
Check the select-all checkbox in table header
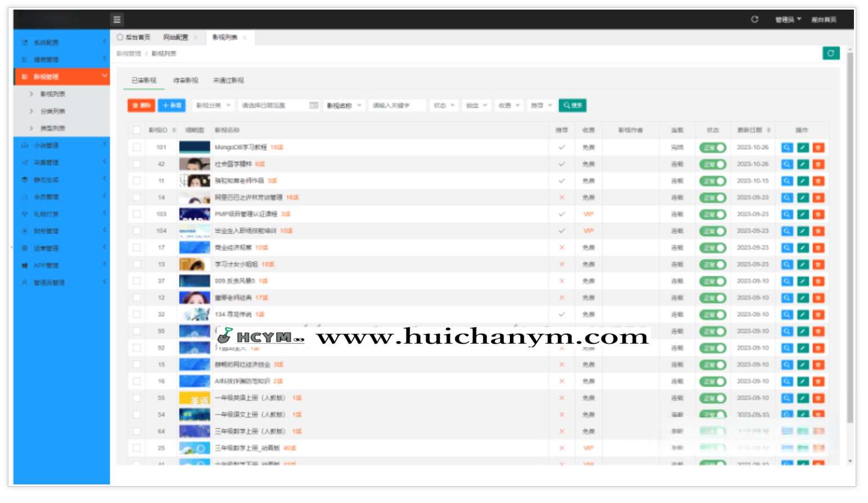click(137, 130)
